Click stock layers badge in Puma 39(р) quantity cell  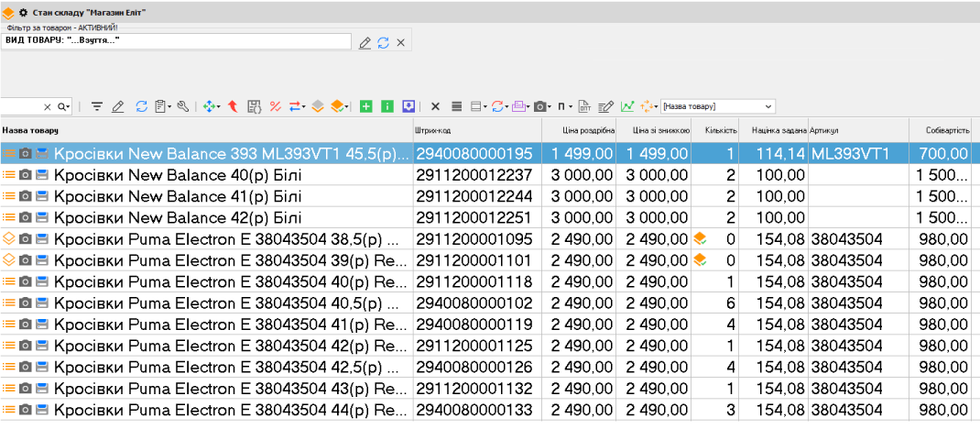pos(700,259)
